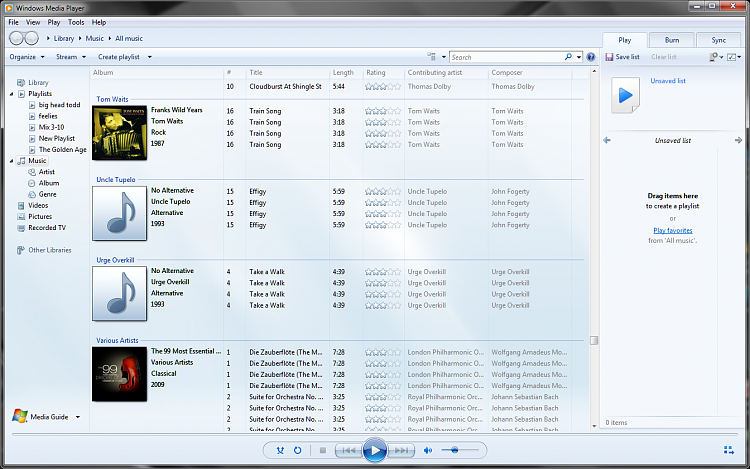Expand Create playlist dropdown arrow
Image resolution: width=750 pixels, height=469 pixels.
[x=150, y=57]
